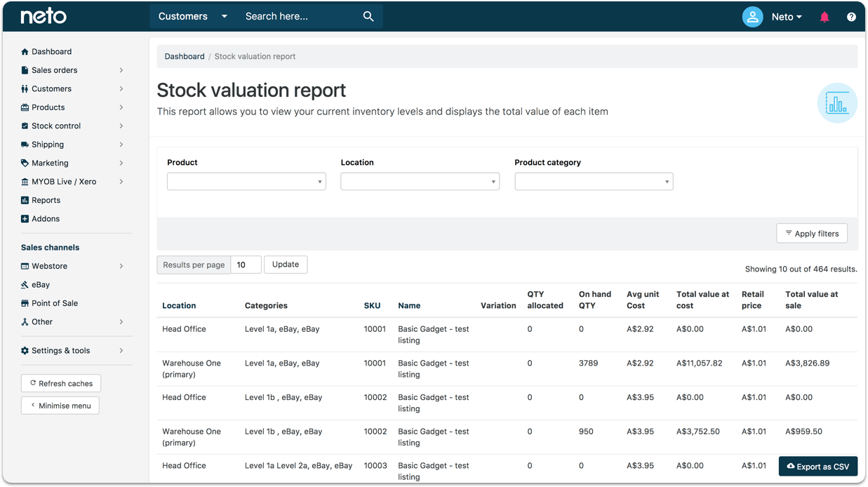Viewport: 868px width, 487px height.
Task: Click the Categories column header
Action: click(x=266, y=306)
